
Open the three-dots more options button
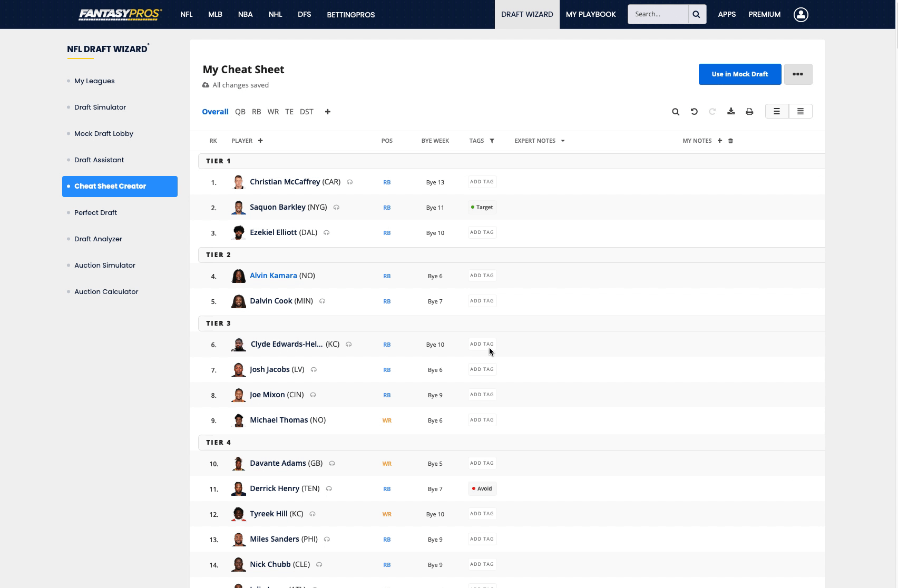tap(798, 74)
